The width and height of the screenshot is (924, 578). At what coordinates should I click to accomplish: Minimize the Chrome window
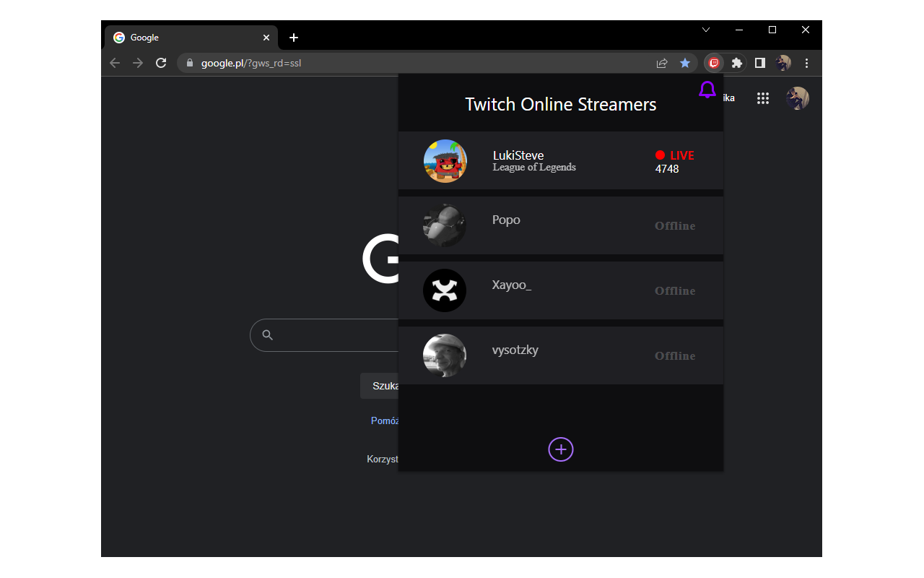[739, 30]
